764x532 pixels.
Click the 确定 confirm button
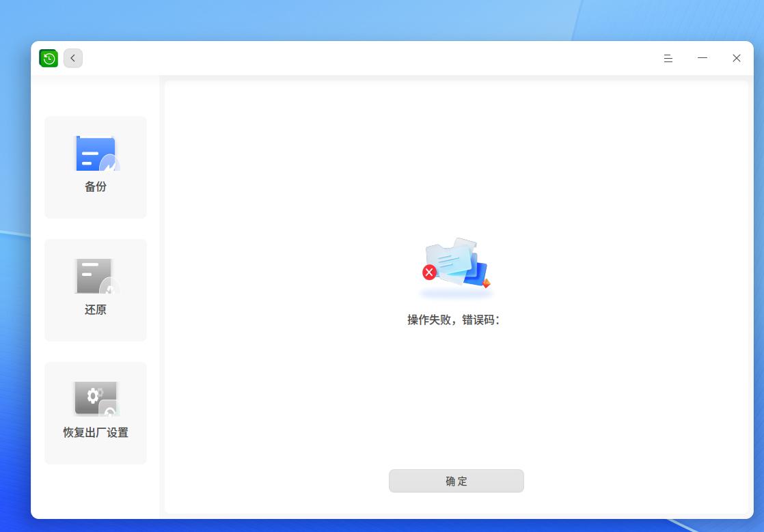[x=456, y=481]
